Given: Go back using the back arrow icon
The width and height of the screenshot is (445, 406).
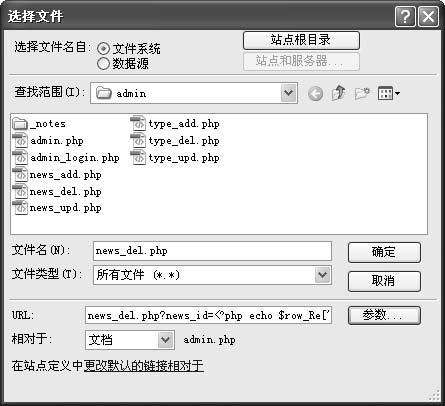Looking at the screenshot, I should click(315, 94).
